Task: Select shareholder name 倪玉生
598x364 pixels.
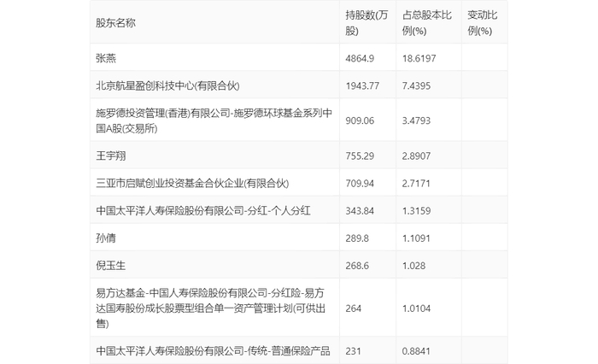Action: point(110,266)
